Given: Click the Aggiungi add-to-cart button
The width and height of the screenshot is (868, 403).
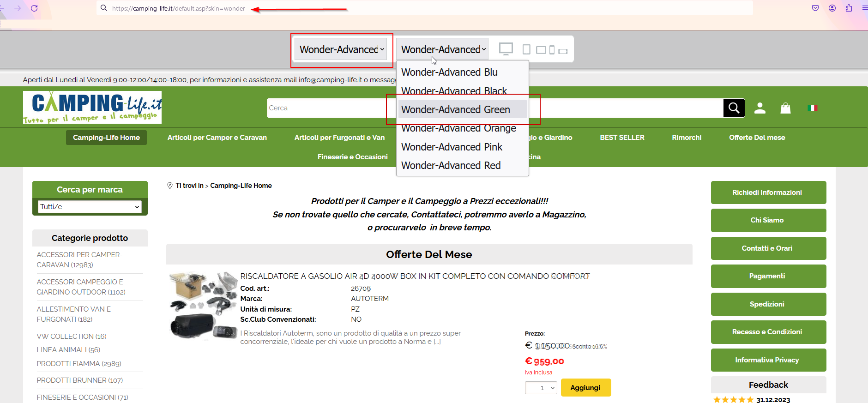Looking at the screenshot, I should [586, 388].
